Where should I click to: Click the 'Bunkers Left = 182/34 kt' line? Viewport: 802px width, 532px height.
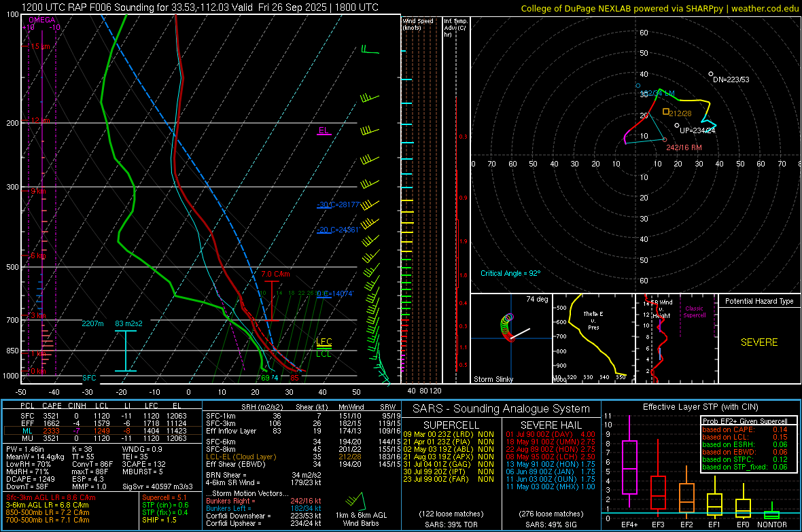[264, 508]
